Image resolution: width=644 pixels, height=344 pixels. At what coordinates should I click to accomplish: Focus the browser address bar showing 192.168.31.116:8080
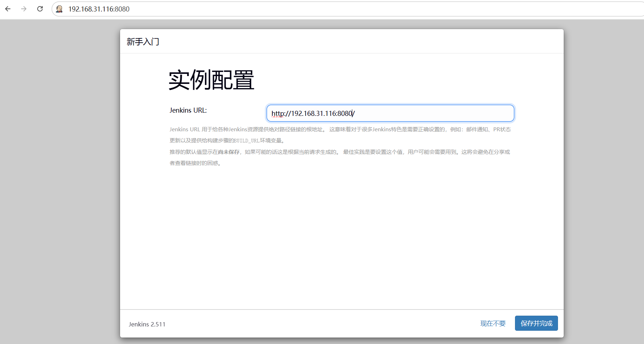348,9
